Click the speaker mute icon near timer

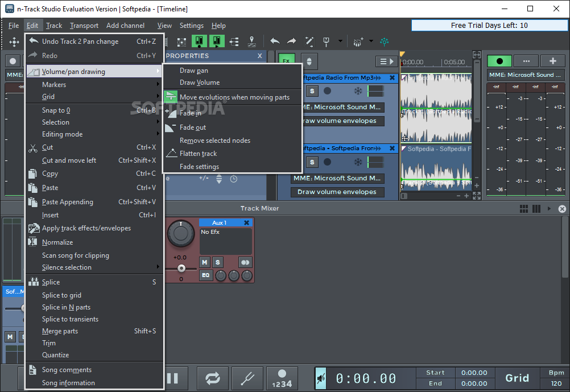[x=321, y=378]
